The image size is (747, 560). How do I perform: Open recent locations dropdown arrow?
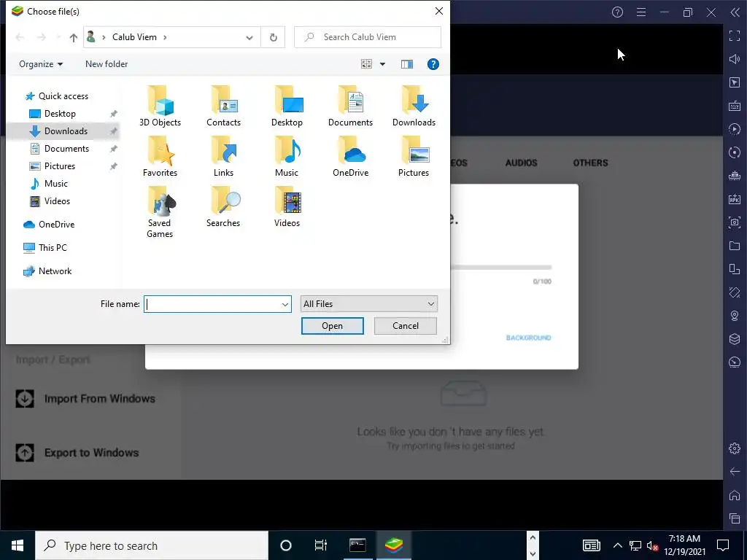point(58,37)
